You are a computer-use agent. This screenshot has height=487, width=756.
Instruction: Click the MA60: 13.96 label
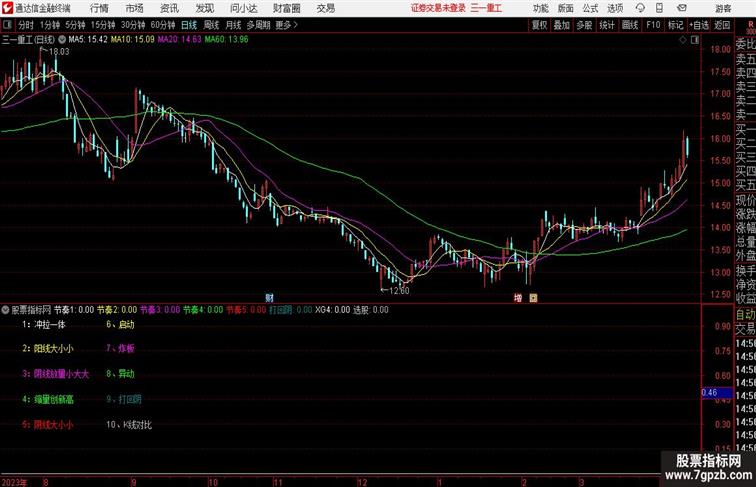227,40
